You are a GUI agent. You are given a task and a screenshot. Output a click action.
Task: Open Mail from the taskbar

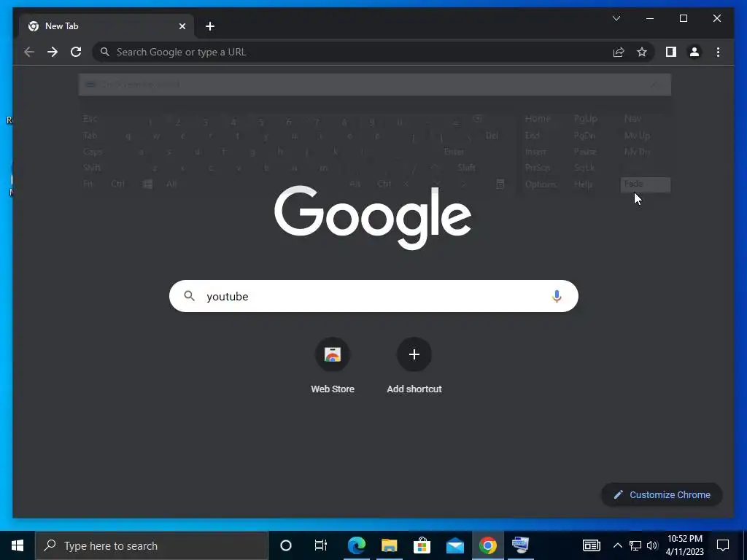[455, 545]
